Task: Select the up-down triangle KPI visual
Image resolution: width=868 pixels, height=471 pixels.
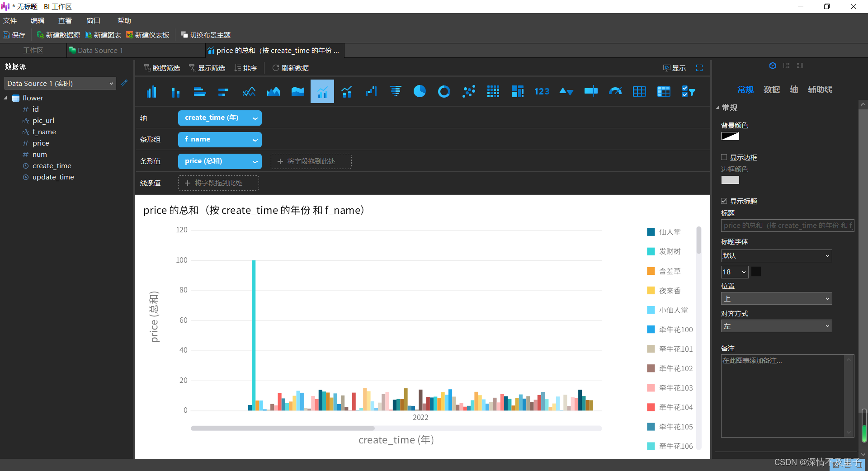Action: point(566,92)
